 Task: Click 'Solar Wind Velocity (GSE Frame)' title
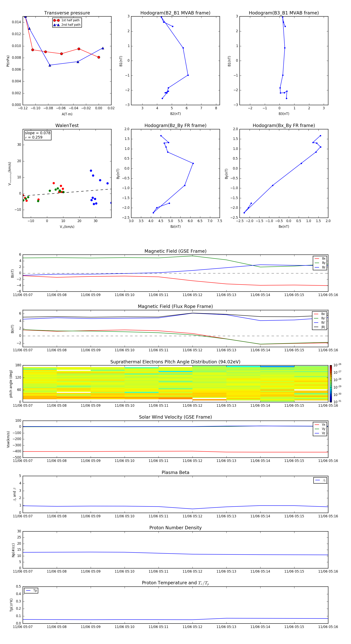pyautogui.click(x=175, y=417)
